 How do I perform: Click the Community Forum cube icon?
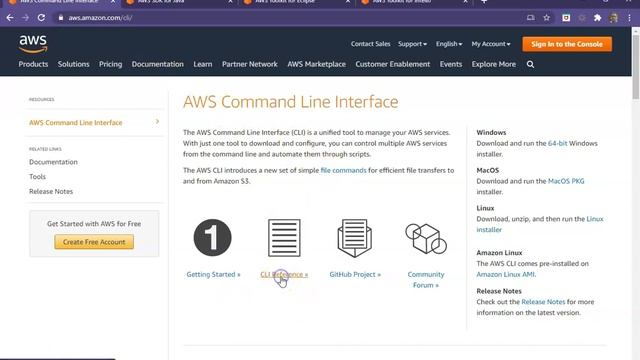click(426, 238)
